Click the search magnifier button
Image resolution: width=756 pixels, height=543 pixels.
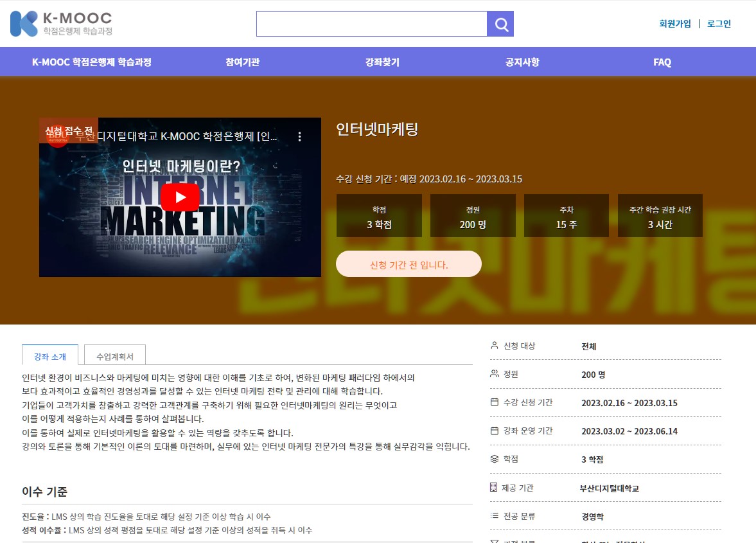500,24
